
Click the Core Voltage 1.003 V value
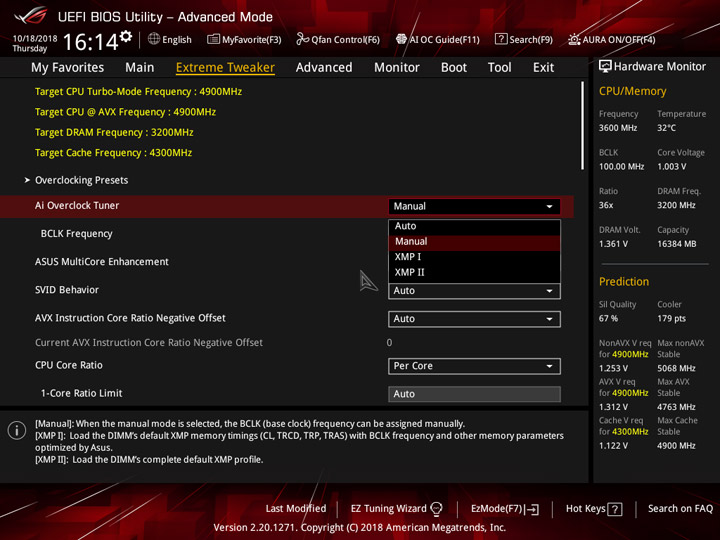[671, 166]
